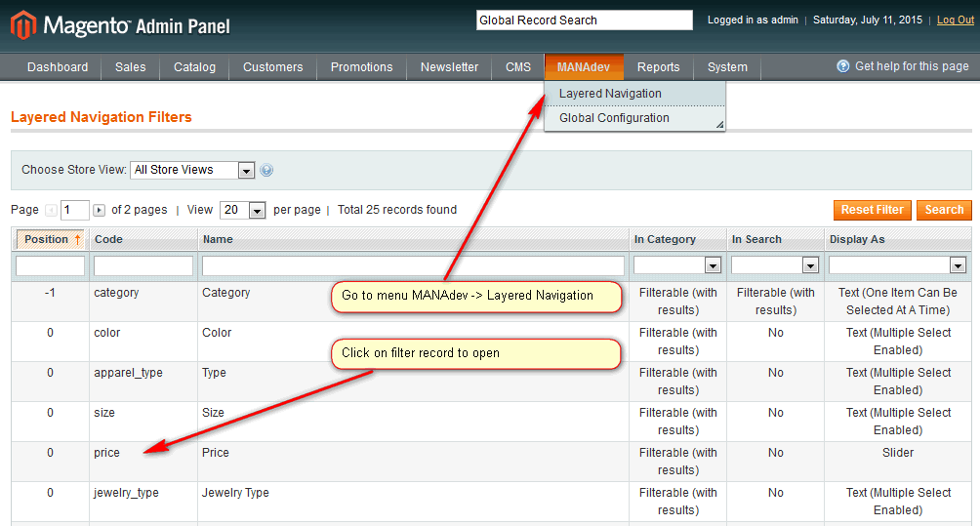980x526 pixels.
Task: Go to next page using the arrow icon
Action: 99,210
